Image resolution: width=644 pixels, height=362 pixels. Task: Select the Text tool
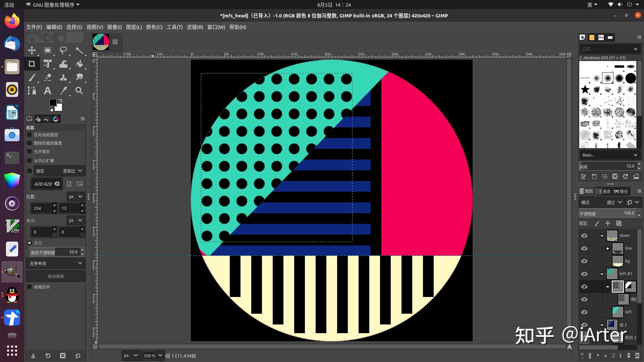[48, 90]
